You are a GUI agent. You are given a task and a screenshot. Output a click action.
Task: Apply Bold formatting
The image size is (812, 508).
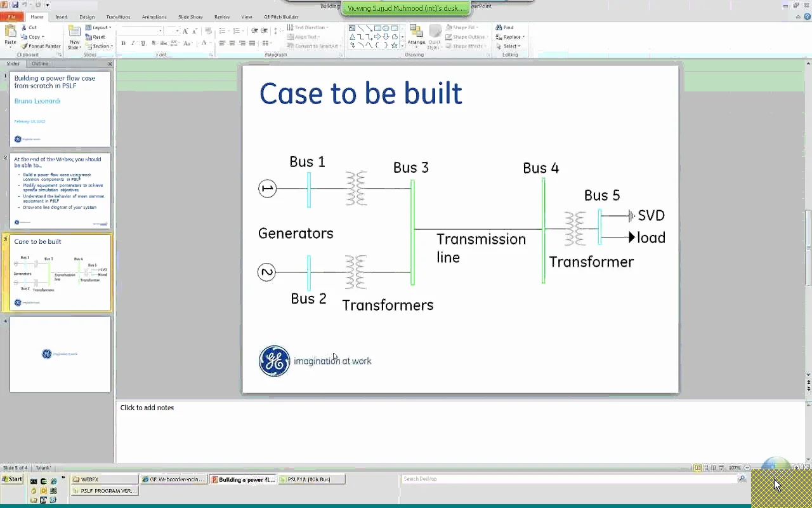(123, 43)
